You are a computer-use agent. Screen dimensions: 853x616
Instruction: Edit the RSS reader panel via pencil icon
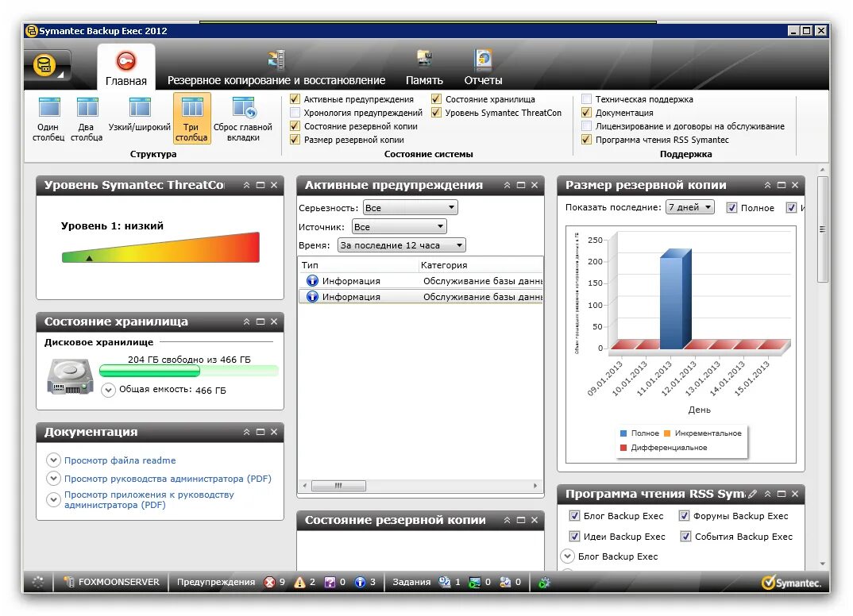[x=752, y=495]
